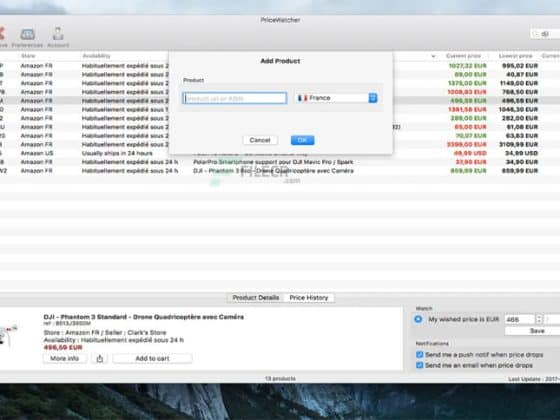Click the sort arrow before Current price column
This screenshot has width=560, height=420.
tap(433, 56)
